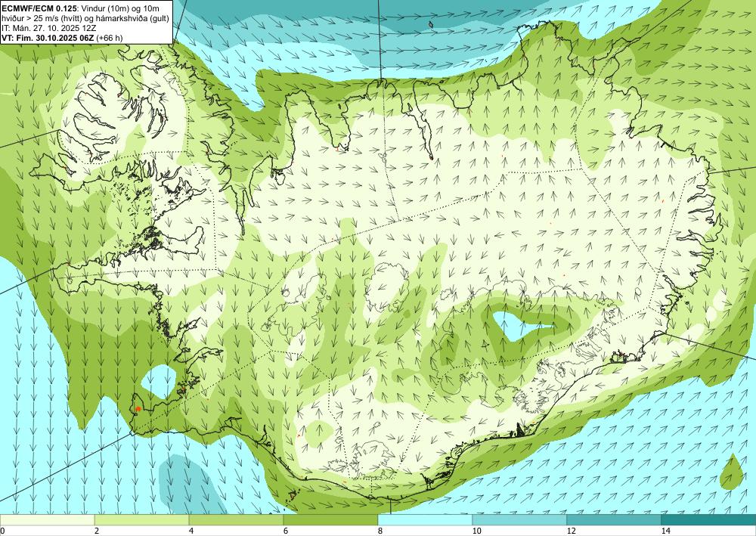Click the 8–10 m/s light cyan legend band

point(425,519)
